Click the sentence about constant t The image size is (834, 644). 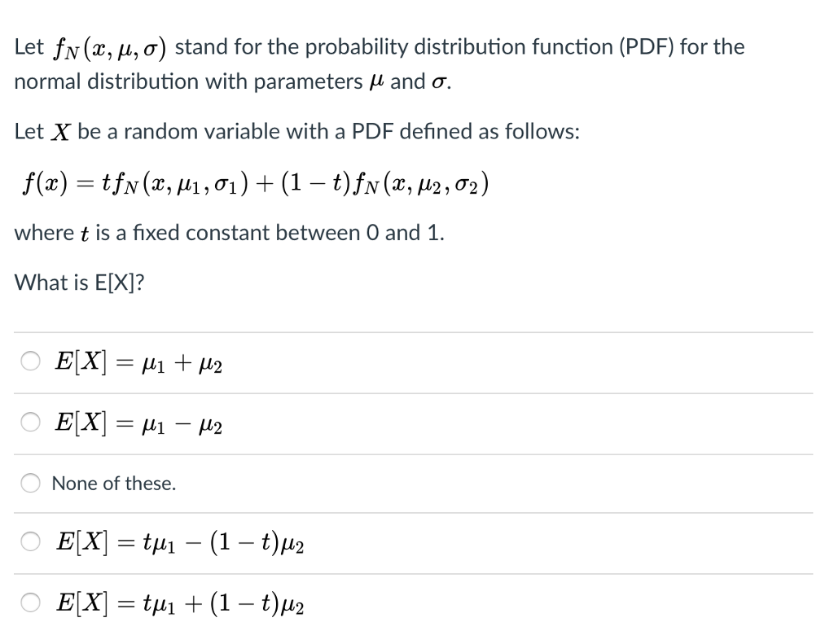click(228, 233)
